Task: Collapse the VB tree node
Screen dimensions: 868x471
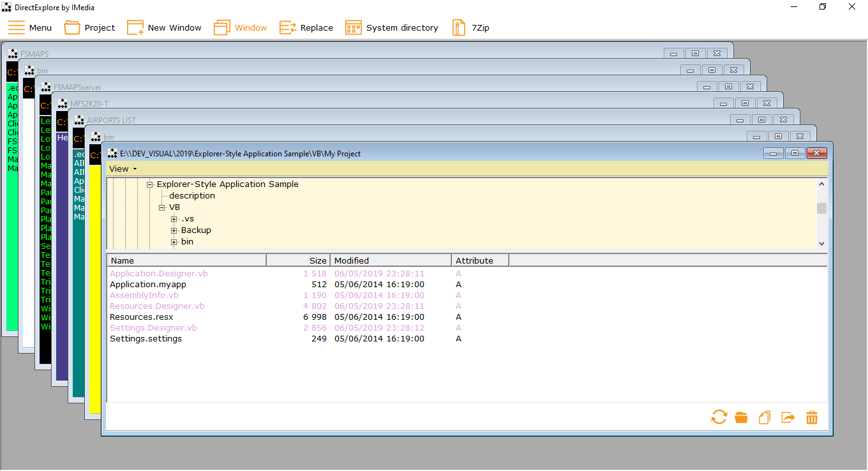Action: (x=162, y=207)
